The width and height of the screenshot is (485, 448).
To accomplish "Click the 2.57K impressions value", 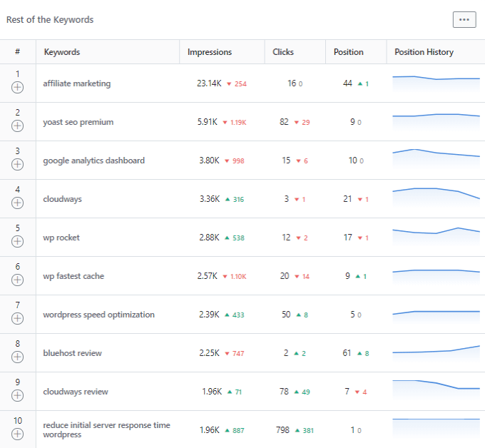I will [208, 276].
